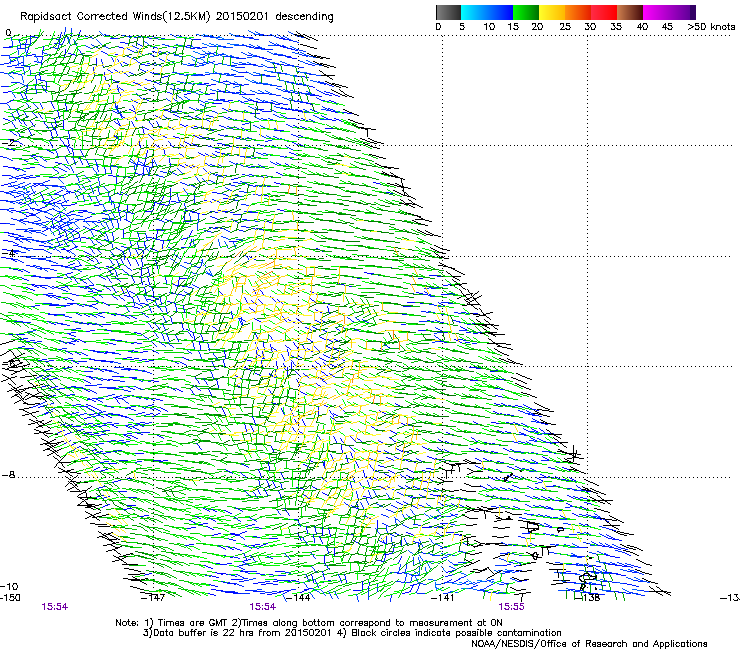
Task: Click the orange 25-30 knots color swatch
Action: (x=578, y=12)
